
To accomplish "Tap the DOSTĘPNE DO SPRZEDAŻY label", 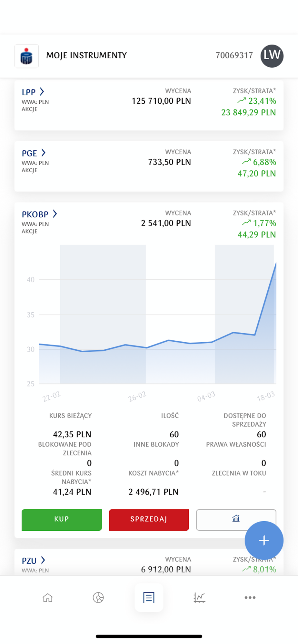I will pyautogui.click(x=245, y=420).
